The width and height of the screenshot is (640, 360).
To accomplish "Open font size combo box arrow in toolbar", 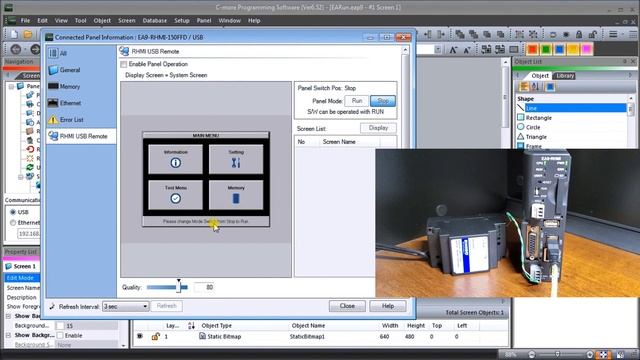I will click(438, 50).
